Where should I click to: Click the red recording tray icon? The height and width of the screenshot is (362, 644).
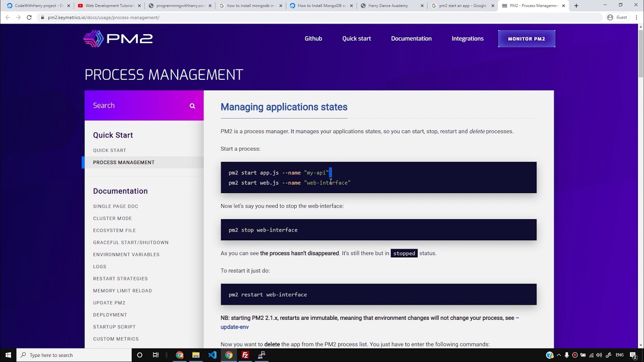(x=575, y=355)
